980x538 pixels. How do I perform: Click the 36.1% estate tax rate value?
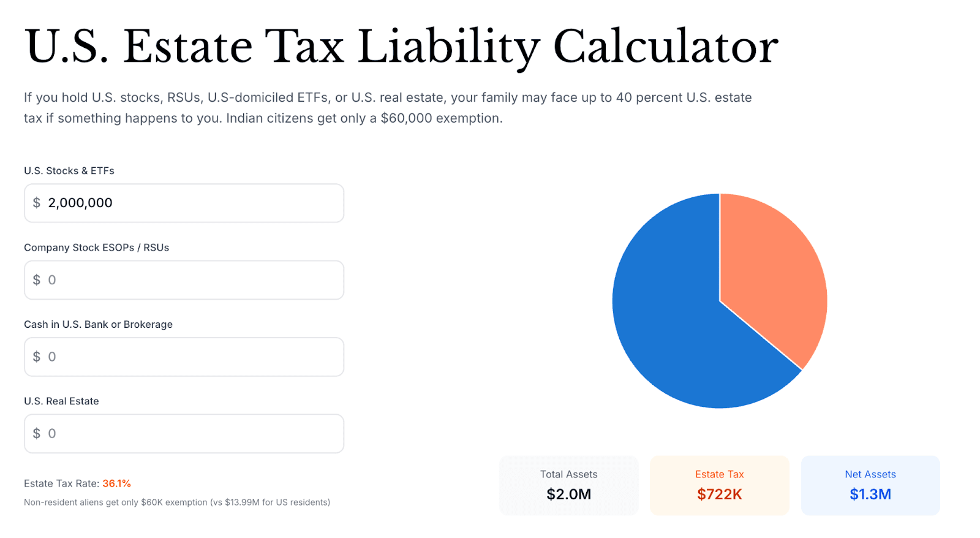116,483
